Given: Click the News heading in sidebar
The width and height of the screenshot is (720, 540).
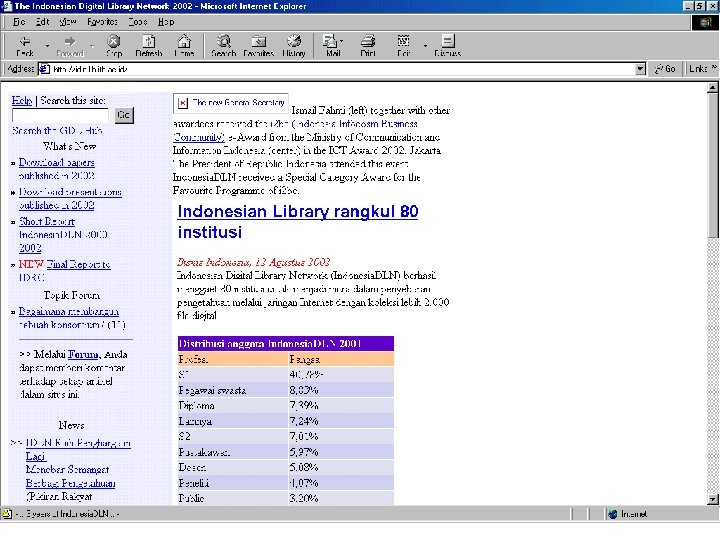Looking at the screenshot, I should click(x=71, y=425).
